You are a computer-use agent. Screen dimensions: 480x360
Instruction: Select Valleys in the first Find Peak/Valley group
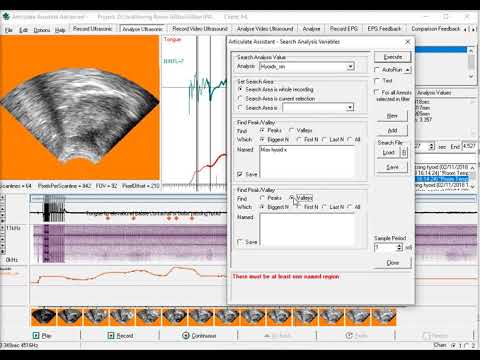pyautogui.click(x=292, y=130)
